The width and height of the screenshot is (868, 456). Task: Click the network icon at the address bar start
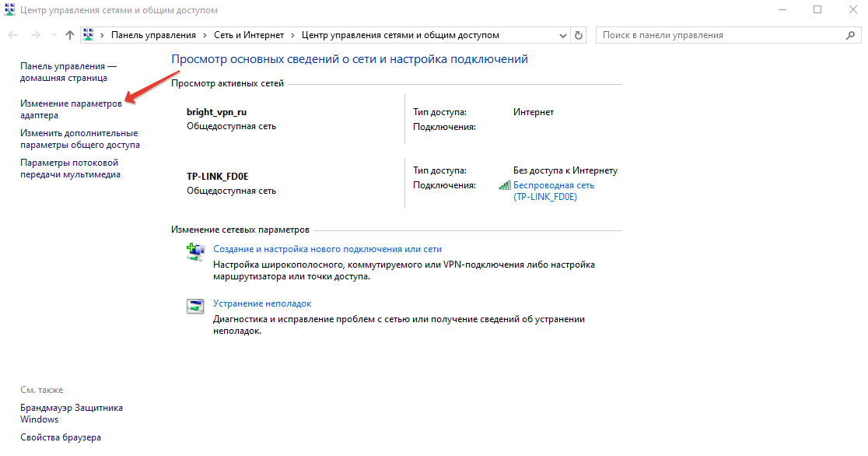tap(89, 35)
